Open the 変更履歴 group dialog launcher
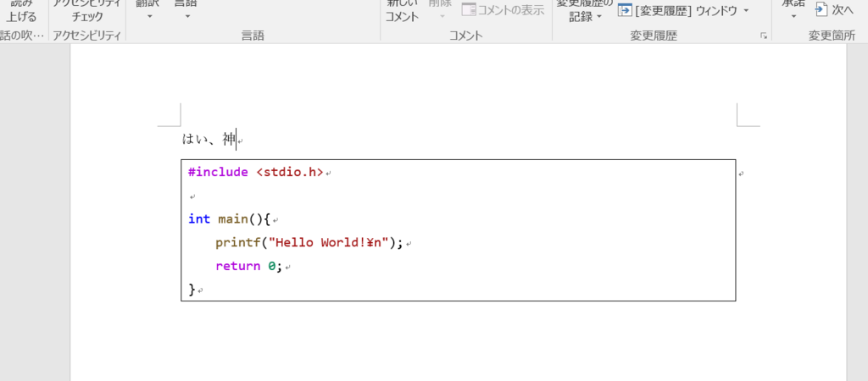This screenshot has width=868, height=381. [764, 36]
